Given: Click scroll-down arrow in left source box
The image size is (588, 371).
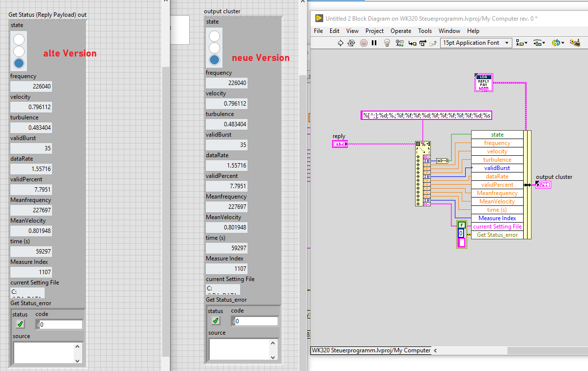Looking at the screenshot, I should [x=77, y=360].
